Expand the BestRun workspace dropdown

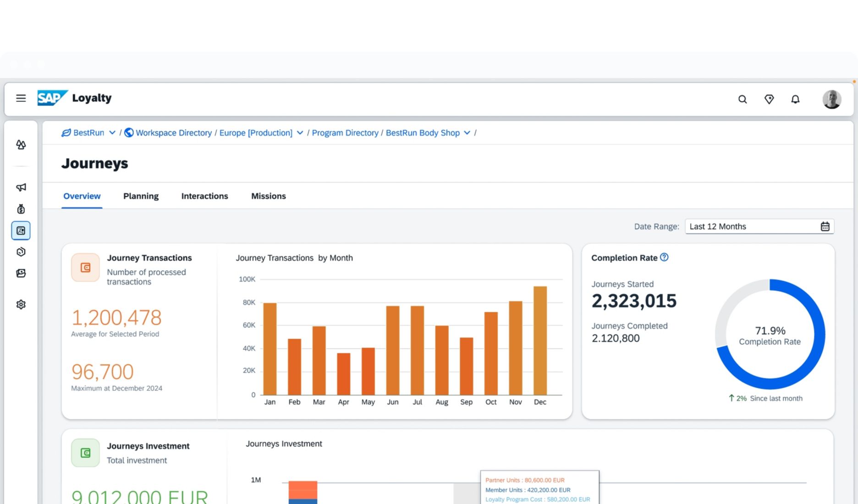113,132
